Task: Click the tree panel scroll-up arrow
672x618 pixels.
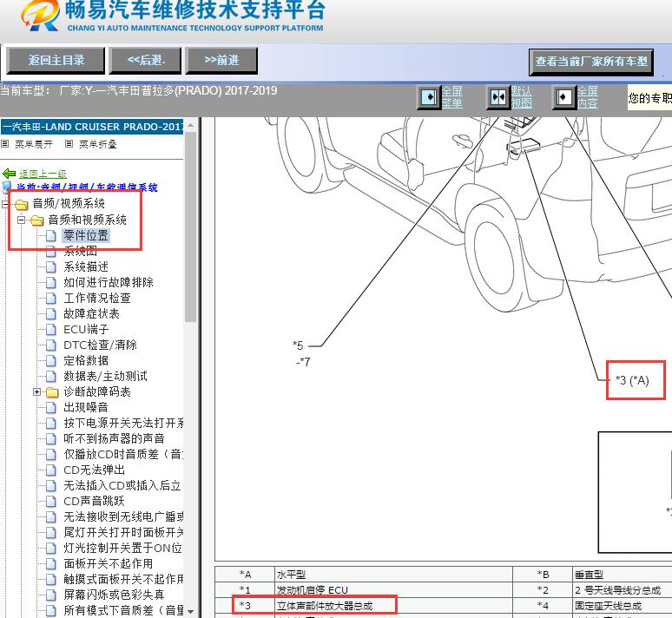Action: [191, 126]
